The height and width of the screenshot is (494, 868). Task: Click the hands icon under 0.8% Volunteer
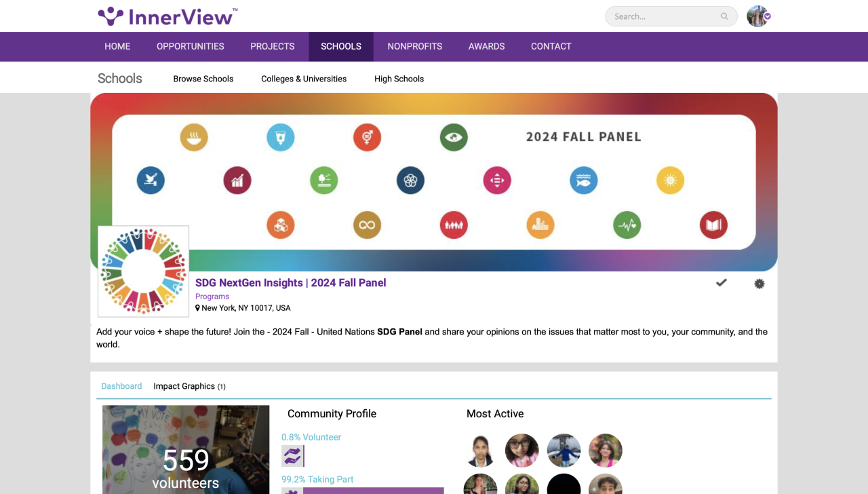tap(292, 456)
